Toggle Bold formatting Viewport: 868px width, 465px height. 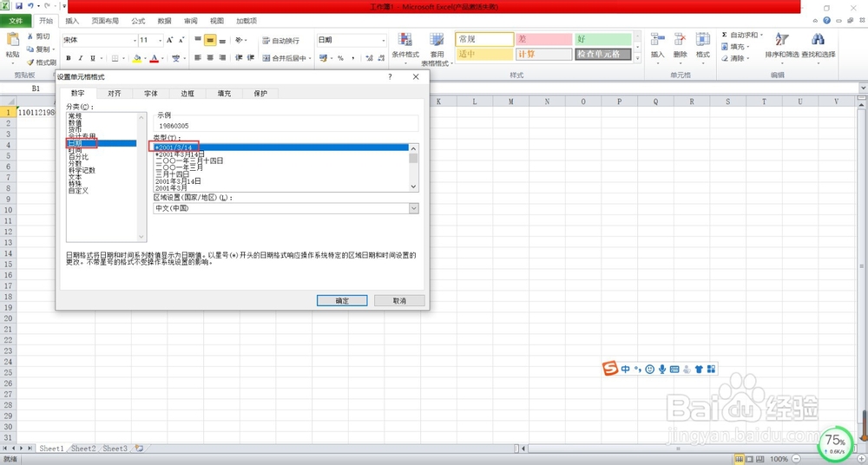click(x=69, y=58)
